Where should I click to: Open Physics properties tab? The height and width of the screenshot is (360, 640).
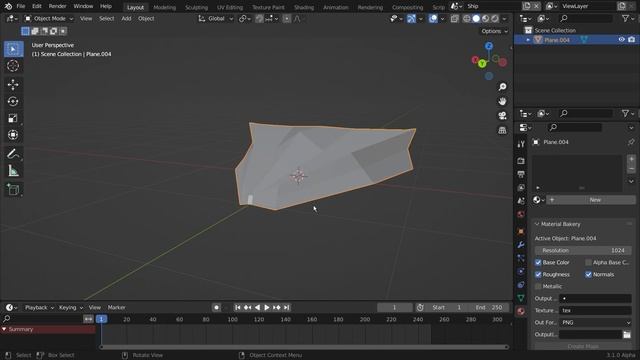(x=521, y=271)
